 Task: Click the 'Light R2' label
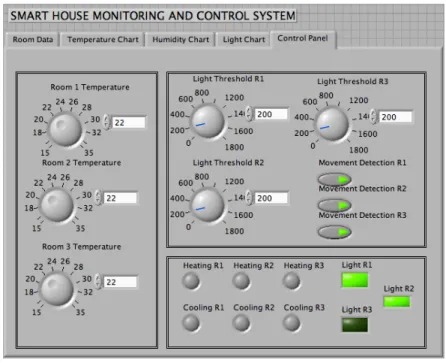coord(399,289)
